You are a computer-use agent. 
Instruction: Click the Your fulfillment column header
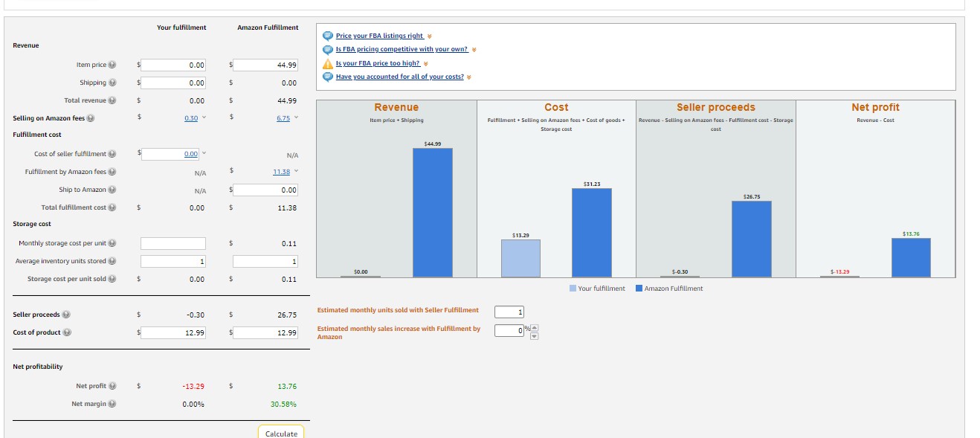(x=181, y=28)
